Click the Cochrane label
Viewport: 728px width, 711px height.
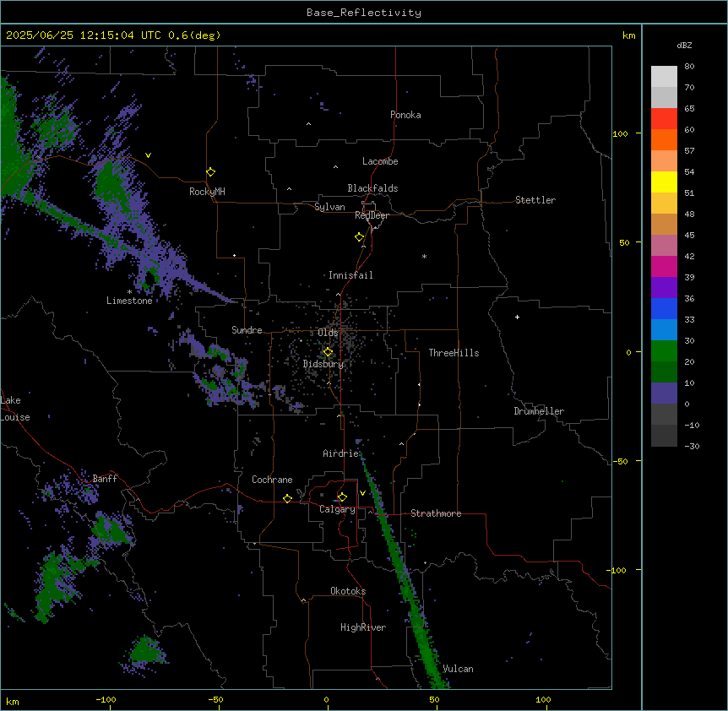click(272, 480)
